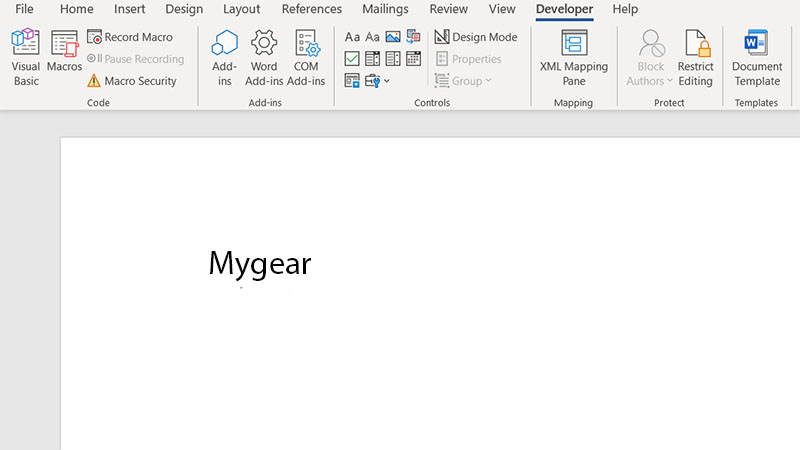Open the Macros dialog
Image resolution: width=800 pixels, height=450 pixels.
(x=64, y=57)
